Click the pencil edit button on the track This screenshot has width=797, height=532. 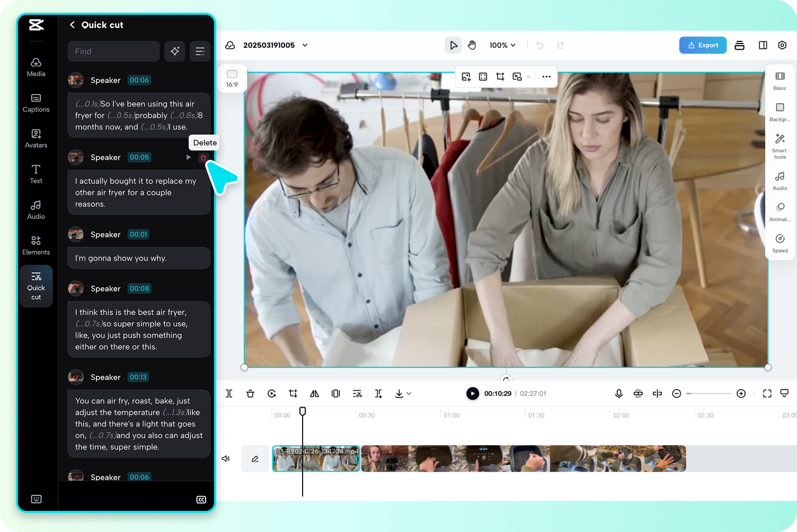coord(255,458)
